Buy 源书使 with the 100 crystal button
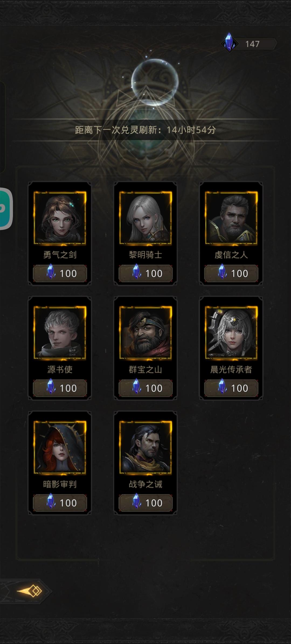The image size is (291, 644). [60, 388]
